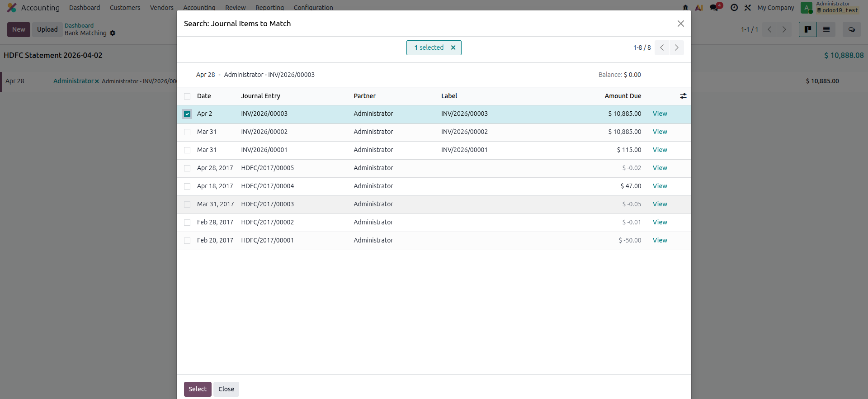Viewport: 868px width, 399px height.
Task: View the HDFC/2017/00001 journal item
Action: pos(660,240)
